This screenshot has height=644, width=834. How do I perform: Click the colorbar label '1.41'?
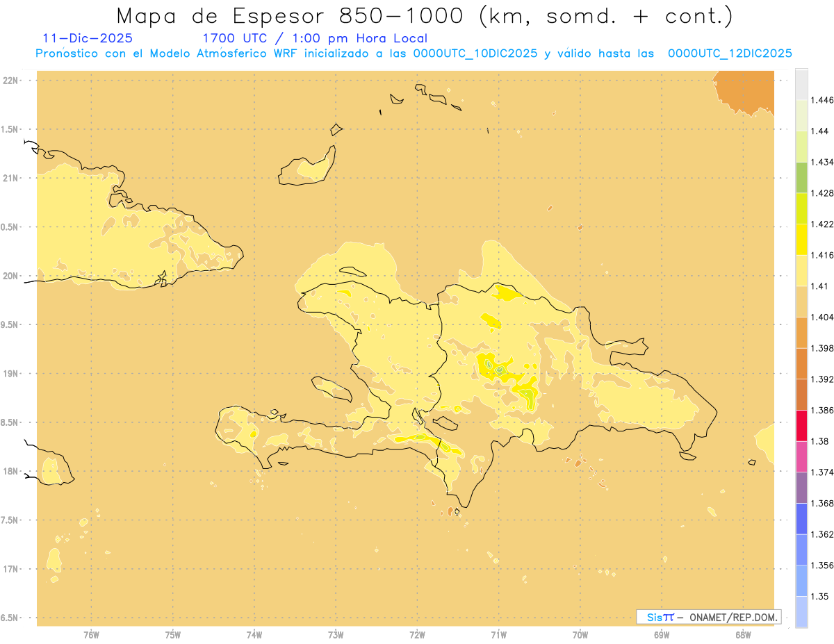tap(820, 286)
